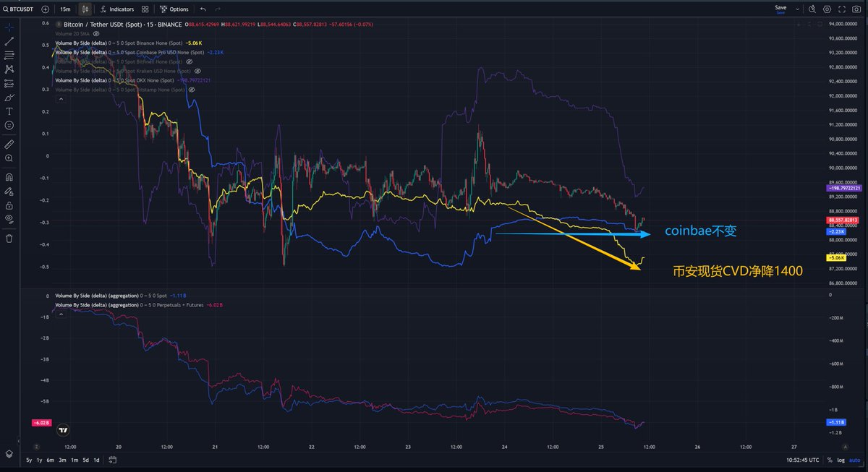Screen dimensions: 868x472
Task: Click the 88,557.82813 price label
Action: 842,219
